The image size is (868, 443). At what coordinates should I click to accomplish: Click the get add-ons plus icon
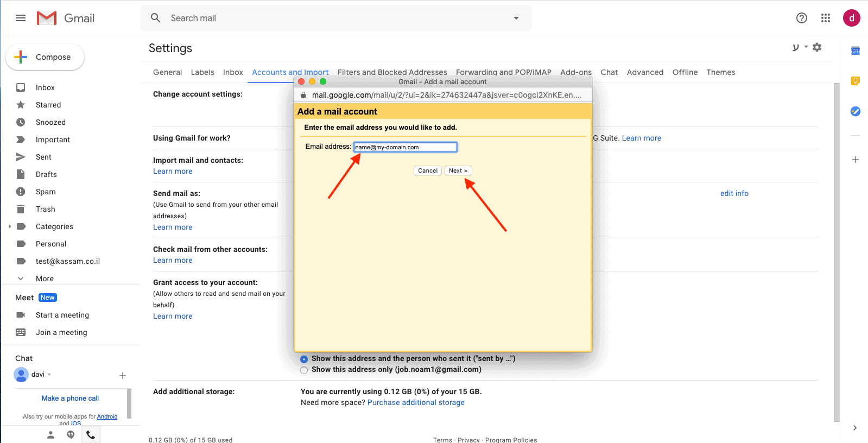pyautogui.click(x=856, y=160)
